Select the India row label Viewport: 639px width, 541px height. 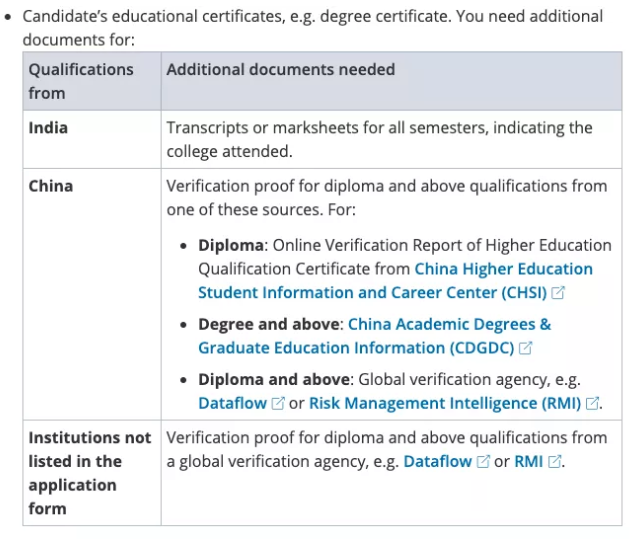pos(48,128)
